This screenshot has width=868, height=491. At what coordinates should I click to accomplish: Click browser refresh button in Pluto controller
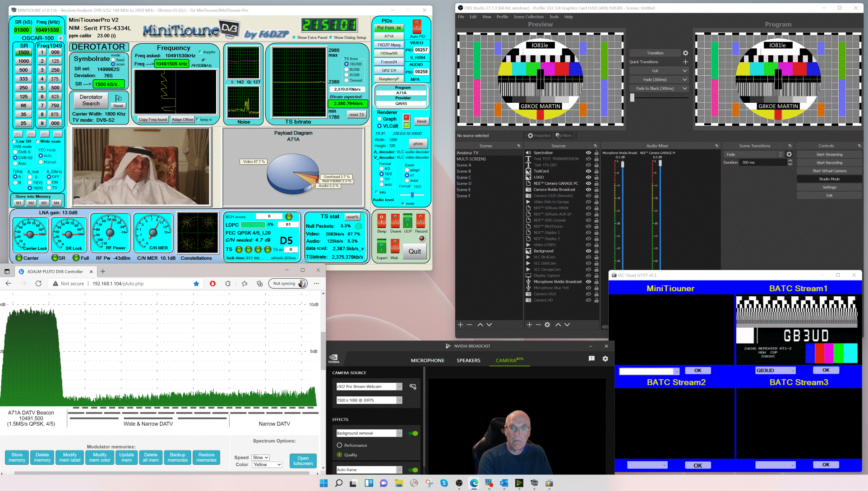[x=38, y=284]
